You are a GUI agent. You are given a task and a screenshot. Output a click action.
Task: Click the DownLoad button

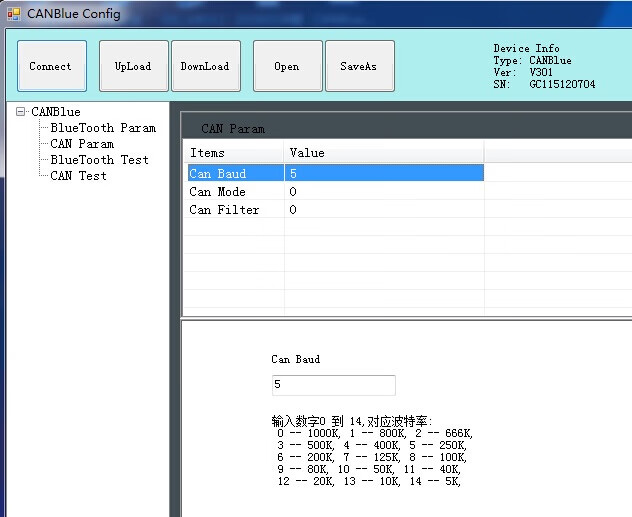click(x=205, y=66)
